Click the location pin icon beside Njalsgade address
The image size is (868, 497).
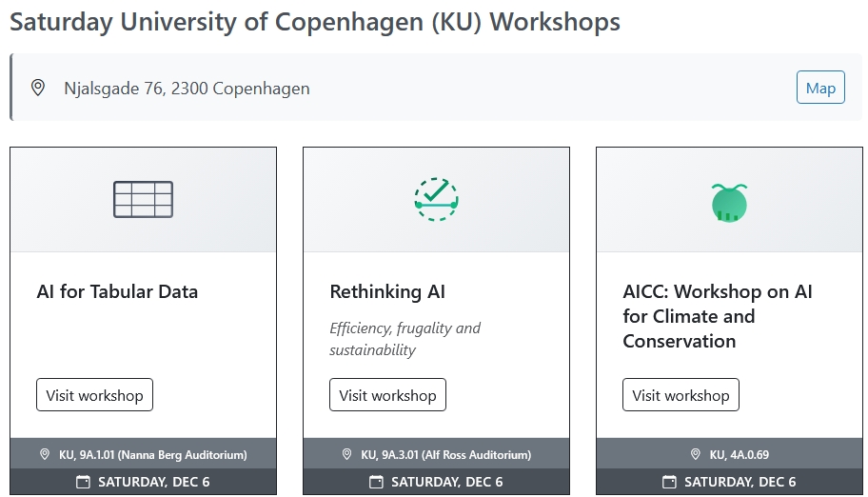point(38,89)
